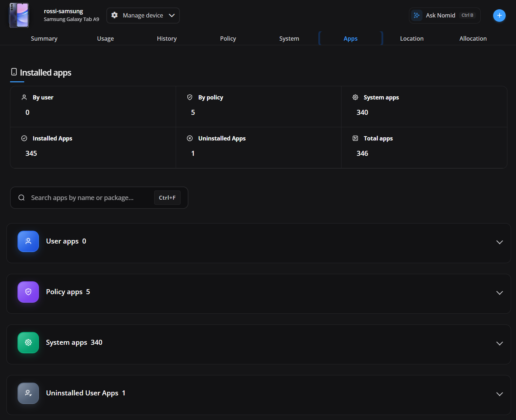Click the By user stat label

43,97
